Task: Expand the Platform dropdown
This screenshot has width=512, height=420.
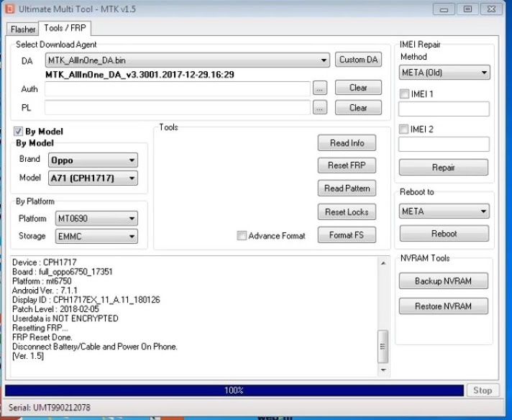Action: pyautogui.click(x=96, y=218)
